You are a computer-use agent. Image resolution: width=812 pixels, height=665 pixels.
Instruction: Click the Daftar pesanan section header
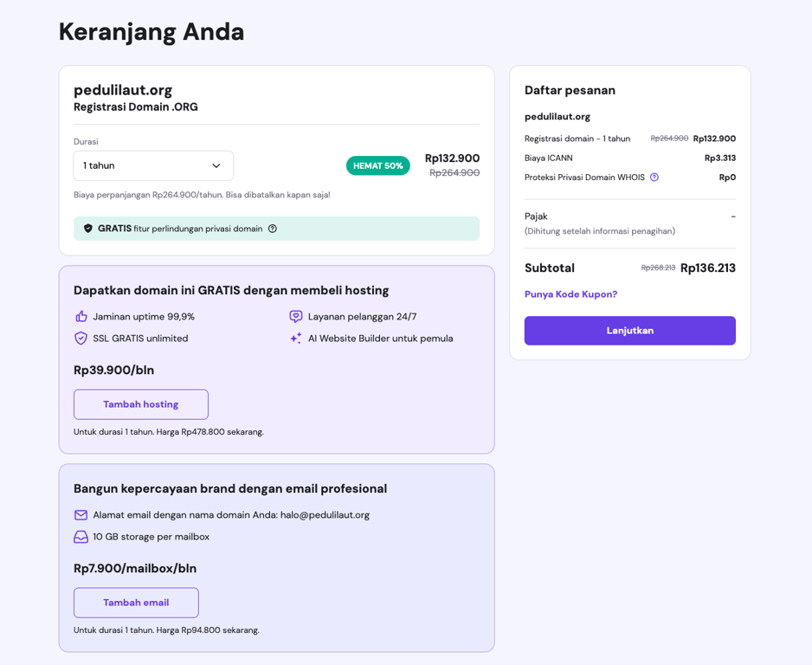[x=569, y=89]
